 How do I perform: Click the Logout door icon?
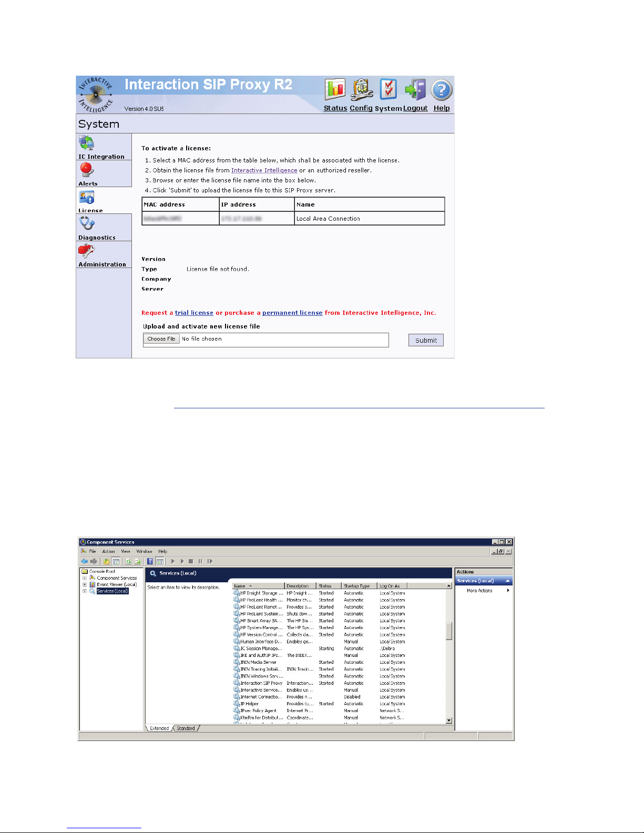tap(415, 89)
